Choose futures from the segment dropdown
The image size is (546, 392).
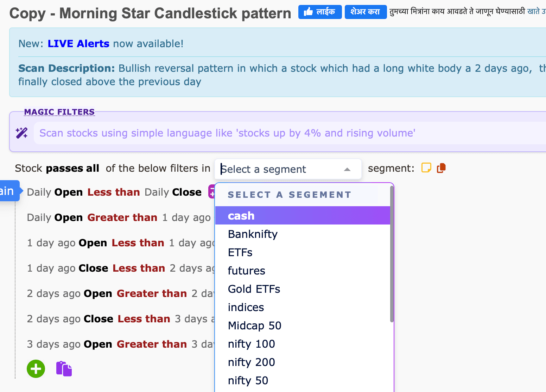[246, 270]
